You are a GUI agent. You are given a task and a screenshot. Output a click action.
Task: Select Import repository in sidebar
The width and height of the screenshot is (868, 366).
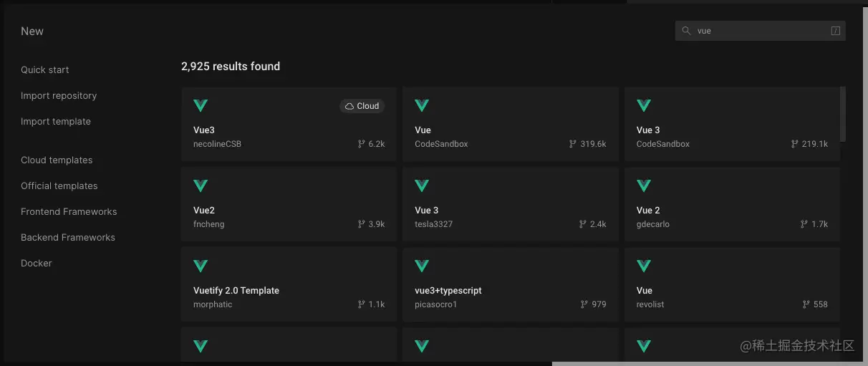tap(59, 95)
